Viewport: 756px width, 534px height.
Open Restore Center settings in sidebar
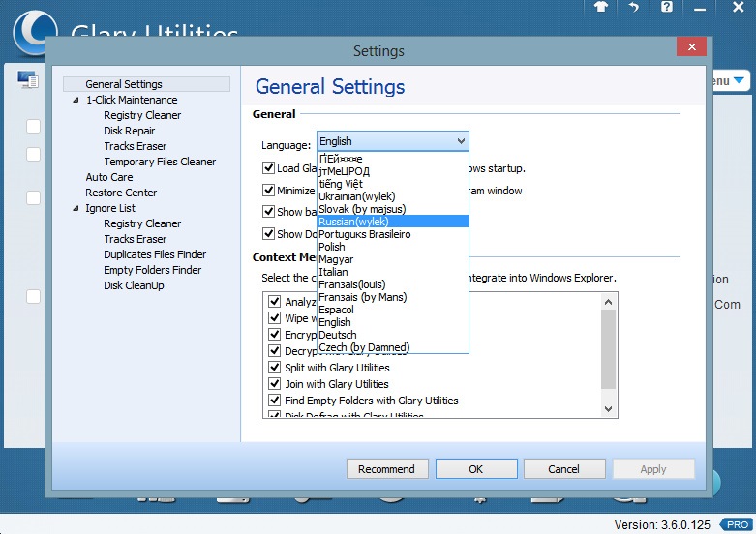121,193
